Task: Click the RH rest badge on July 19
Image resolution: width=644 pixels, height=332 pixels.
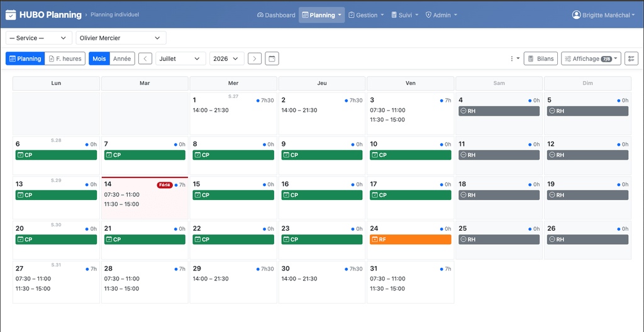Action: tap(588, 195)
